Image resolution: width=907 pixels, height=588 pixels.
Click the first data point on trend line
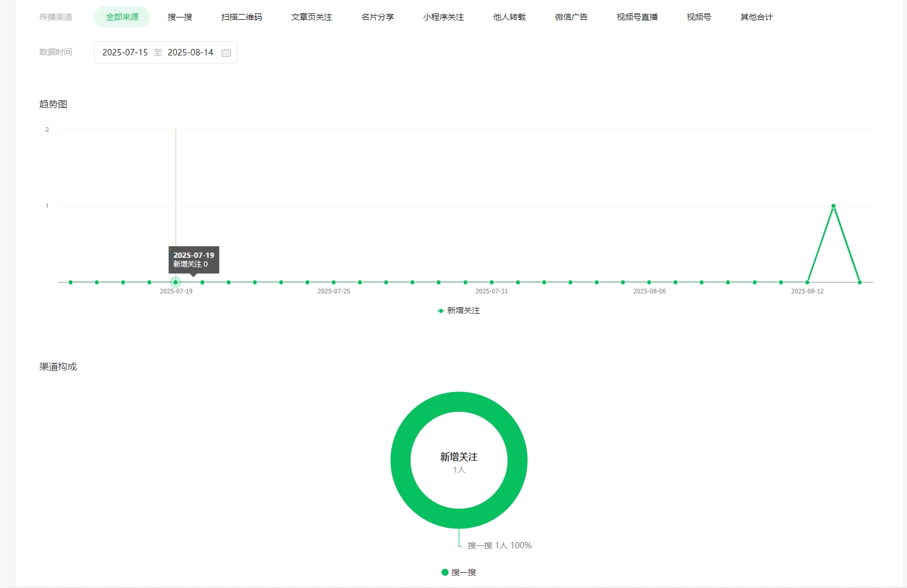(71, 282)
